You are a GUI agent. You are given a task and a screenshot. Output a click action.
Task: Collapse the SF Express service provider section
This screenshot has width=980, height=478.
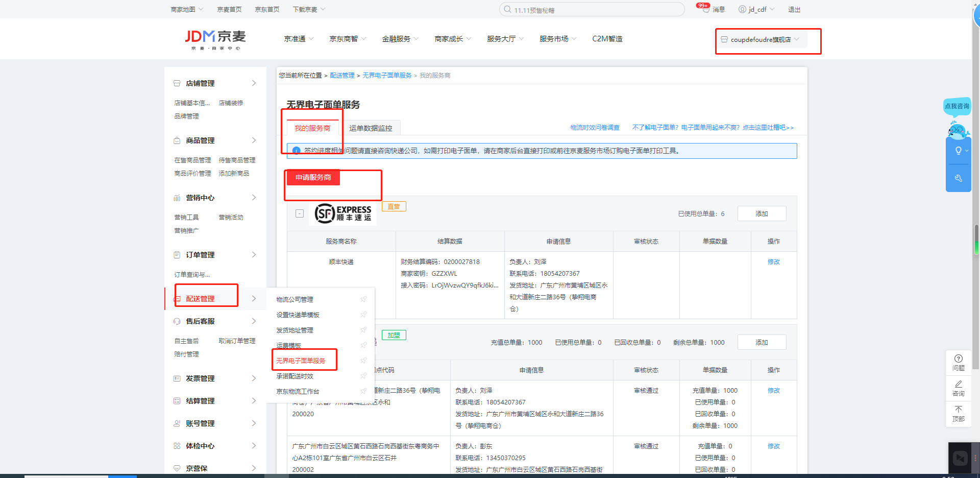click(x=300, y=213)
